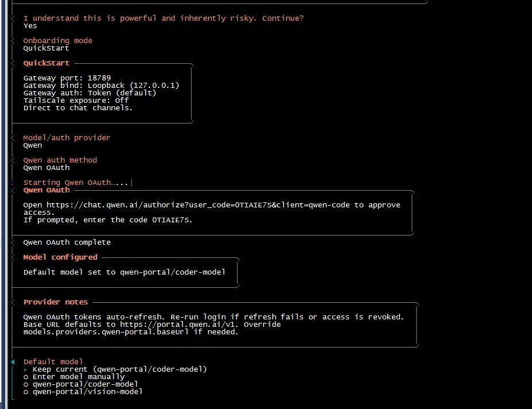Image resolution: width=532 pixels, height=409 pixels.
Task: Click the "Starting Qwen OAuth" progress line
Action: (77, 183)
